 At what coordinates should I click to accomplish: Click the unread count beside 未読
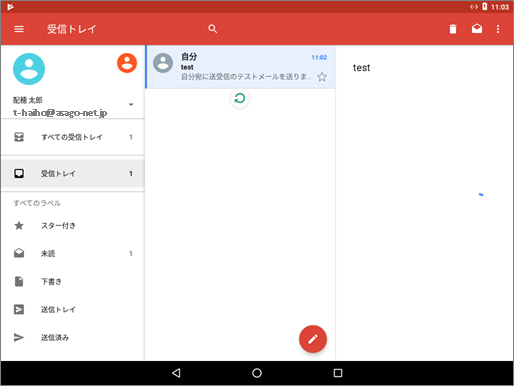[x=131, y=254]
